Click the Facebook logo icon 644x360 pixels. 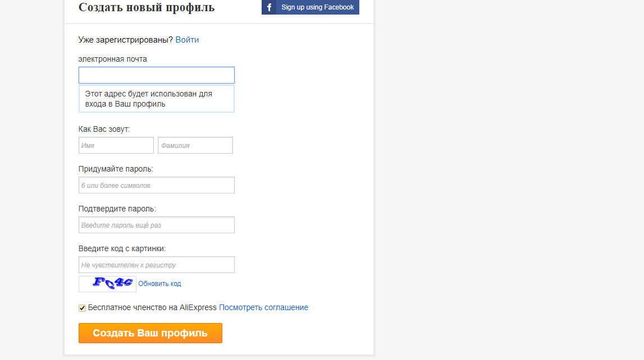coord(269,7)
